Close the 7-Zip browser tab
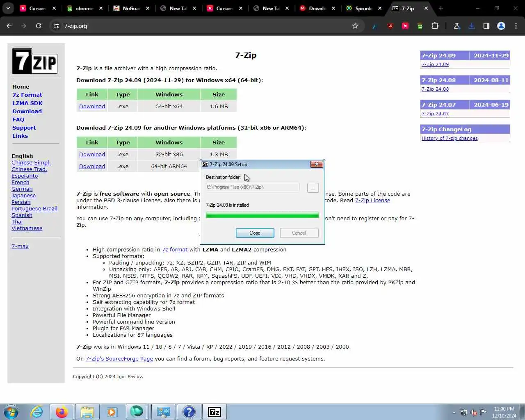525x420 pixels. tap(426, 8)
